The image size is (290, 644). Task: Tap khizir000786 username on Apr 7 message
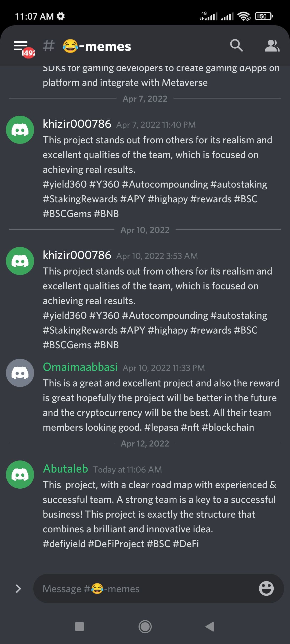click(x=77, y=124)
